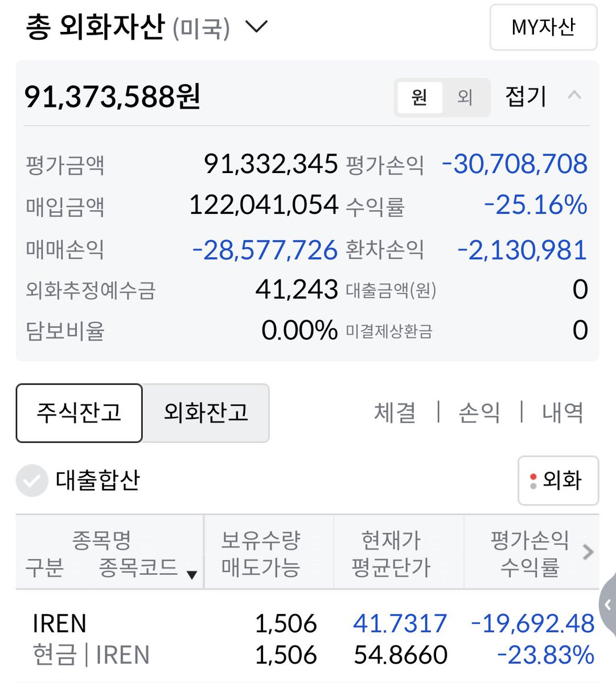616x683 pixels.
Task: Sort by the 평가손익 column header
Action: pos(530,539)
